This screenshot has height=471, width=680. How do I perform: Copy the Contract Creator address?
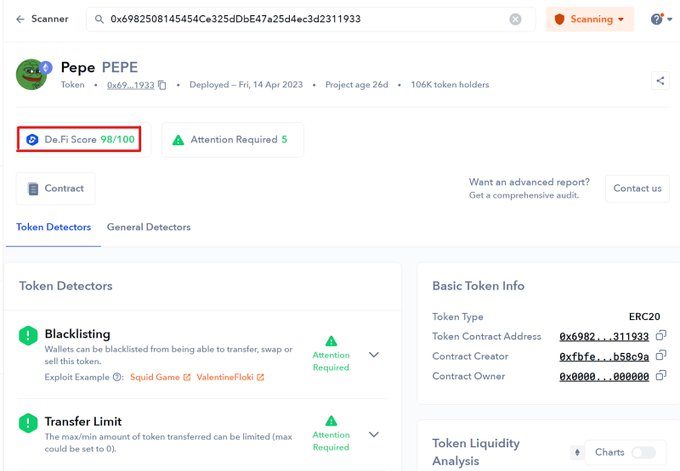pyautogui.click(x=660, y=356)
